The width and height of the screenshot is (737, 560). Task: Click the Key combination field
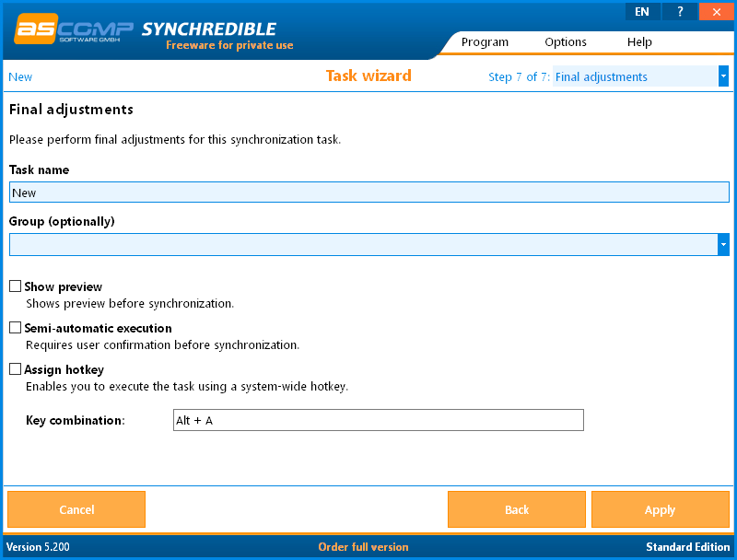[x=379, y=420]
